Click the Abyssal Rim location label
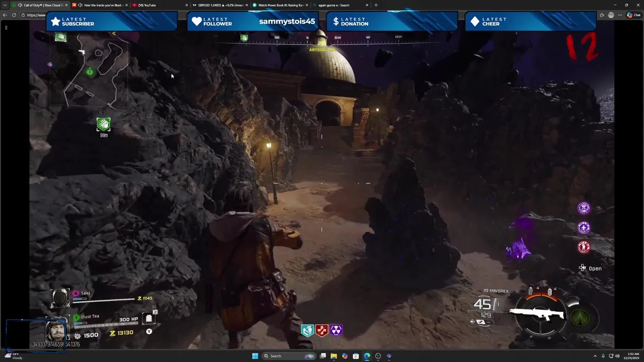The height and width of the screenshot is (362, 644). pos(322,50)
